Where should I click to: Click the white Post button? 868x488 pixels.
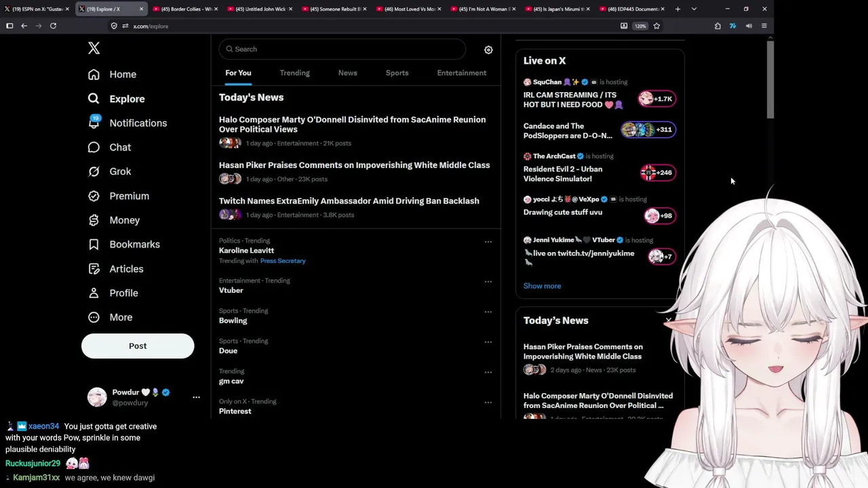coord(138,346)
